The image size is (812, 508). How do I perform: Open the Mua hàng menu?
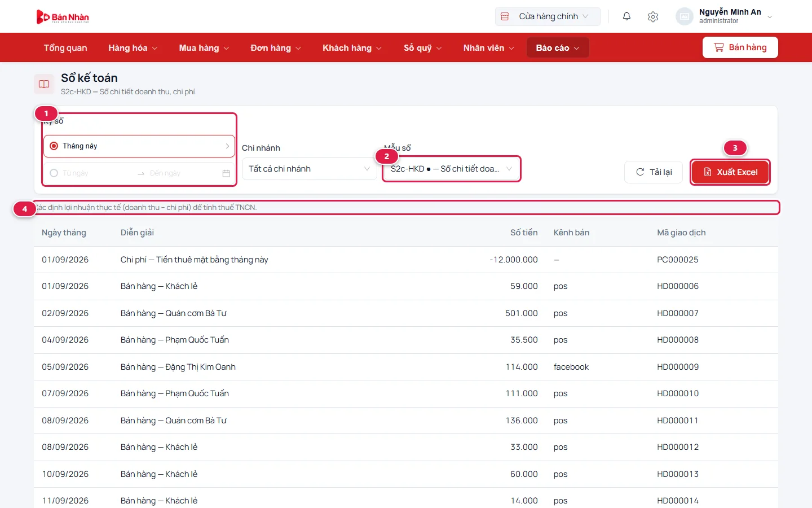point(204,48)
